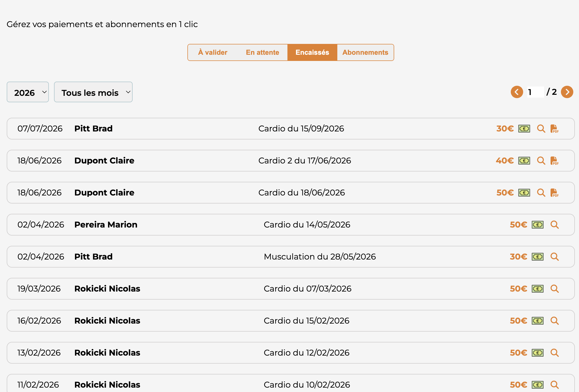The image size is (579, 392).
Task: Open the Abonnements tab
Action: 365,52
